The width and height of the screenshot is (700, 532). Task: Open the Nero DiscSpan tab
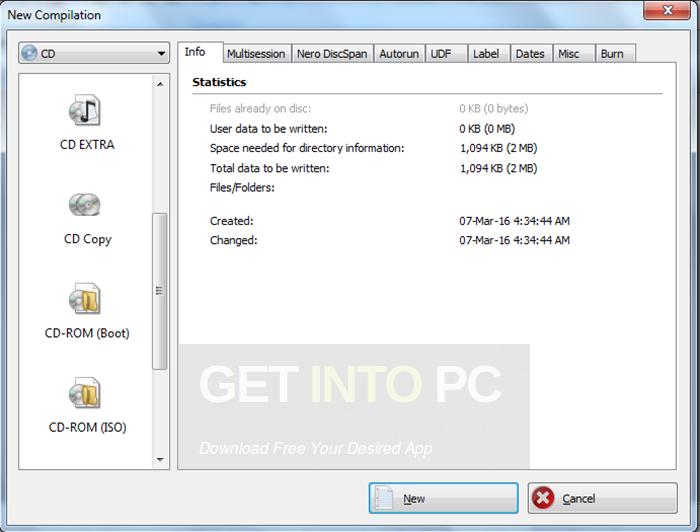tap(332, 54)
